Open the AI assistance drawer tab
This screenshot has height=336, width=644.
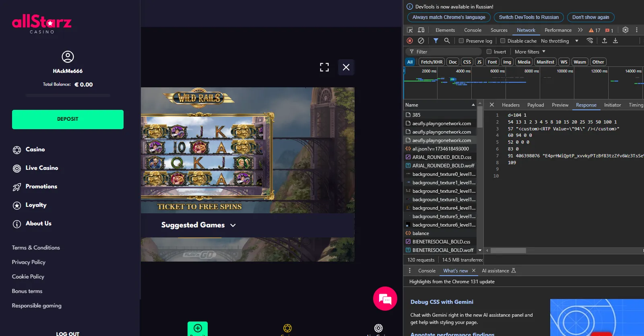(x=499, y=271)
